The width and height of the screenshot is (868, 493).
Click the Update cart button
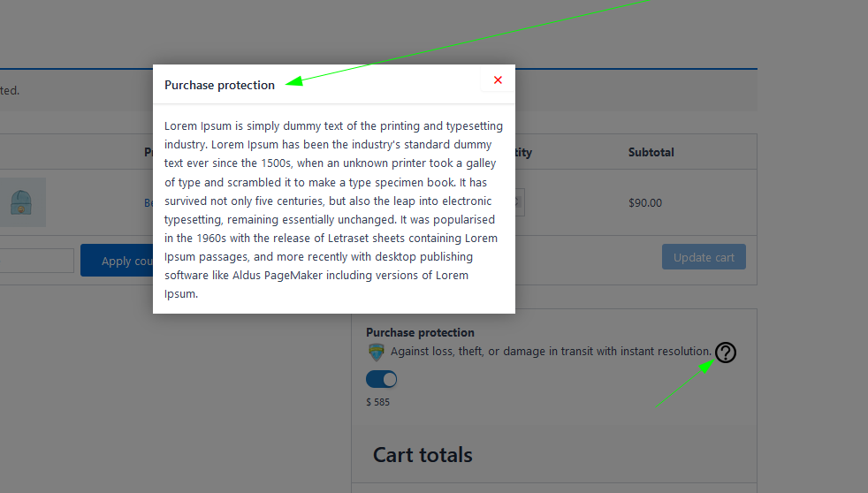704,257
